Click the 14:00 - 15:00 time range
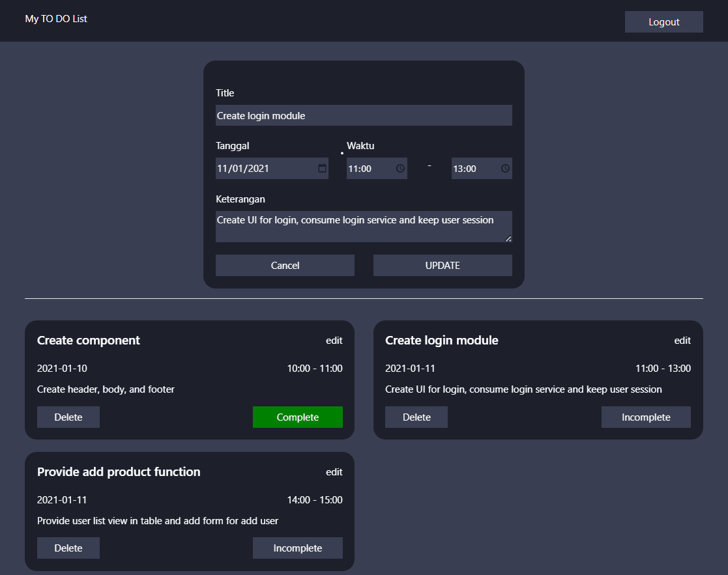 click(x=315, y=500)
